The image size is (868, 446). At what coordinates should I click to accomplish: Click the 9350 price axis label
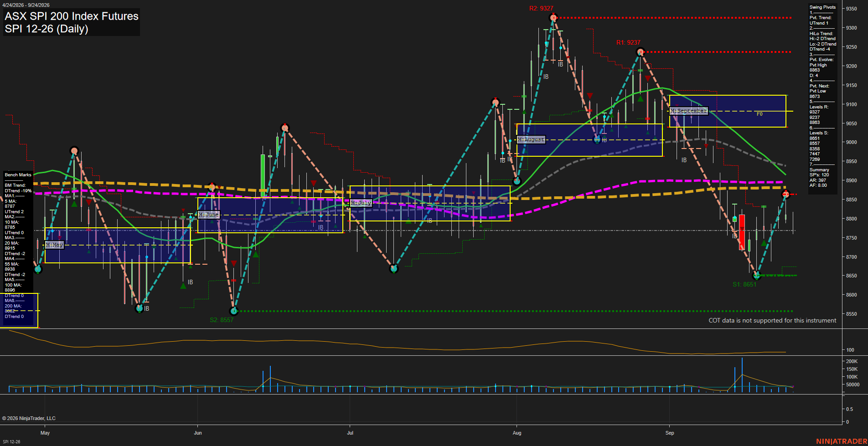[851, 9]
